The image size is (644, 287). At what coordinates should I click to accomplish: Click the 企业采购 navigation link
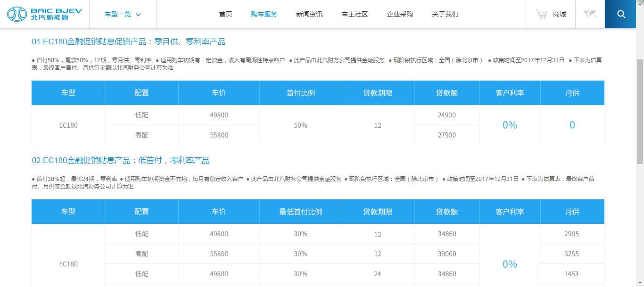(x=399, y=14)
